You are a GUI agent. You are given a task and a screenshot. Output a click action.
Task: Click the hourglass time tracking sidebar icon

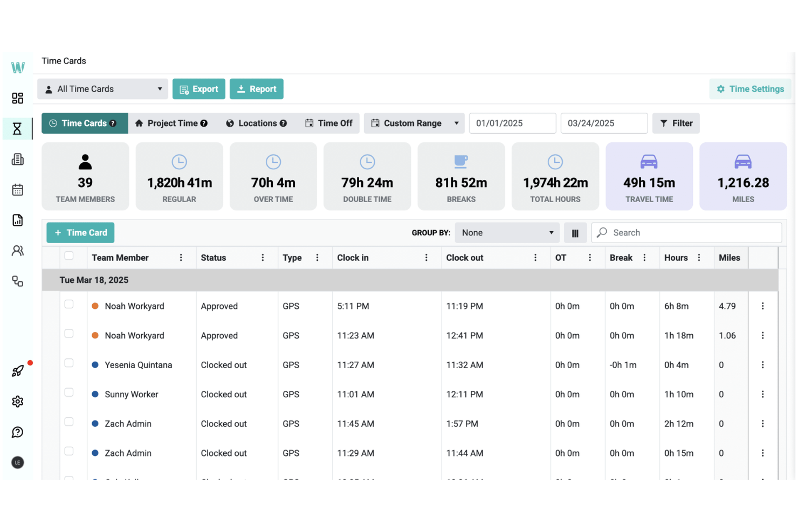pos(17,129)
